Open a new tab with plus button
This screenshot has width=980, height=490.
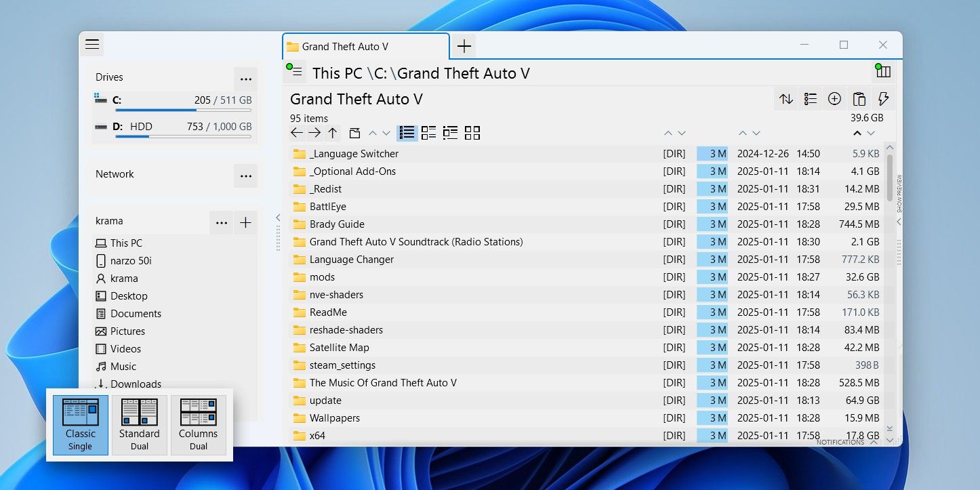point(464,46)
